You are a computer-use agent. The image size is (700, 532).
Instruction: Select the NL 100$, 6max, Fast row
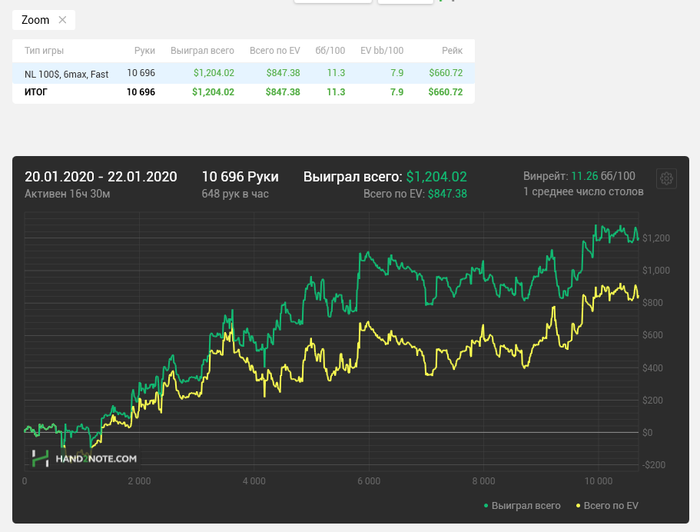pos(243,73)
